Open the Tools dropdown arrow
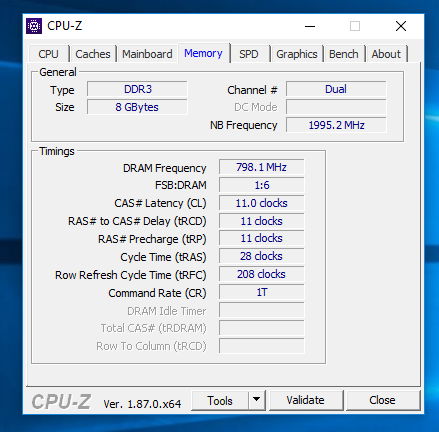 [x=256, y=400]
